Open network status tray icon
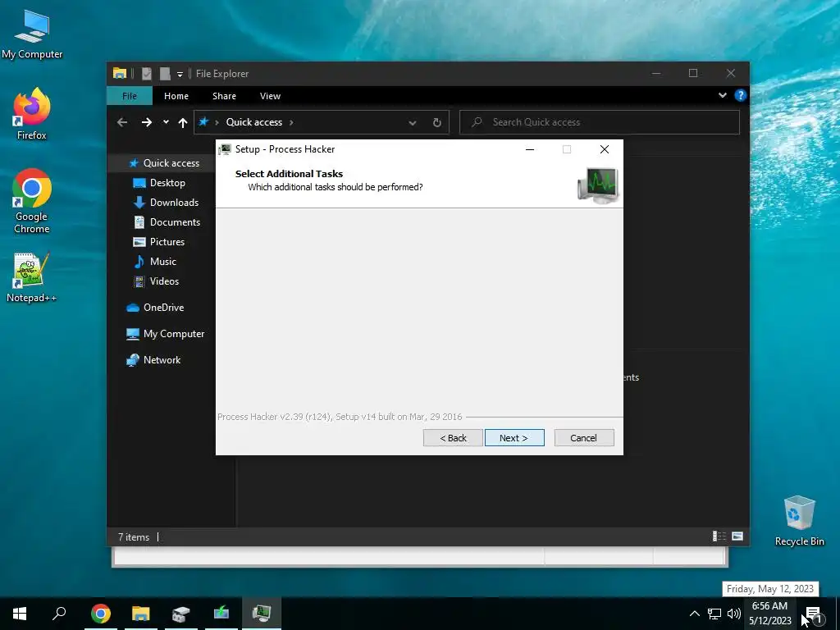Image resolution: width=840 pixels, height=630 pixels. [714, 614]
